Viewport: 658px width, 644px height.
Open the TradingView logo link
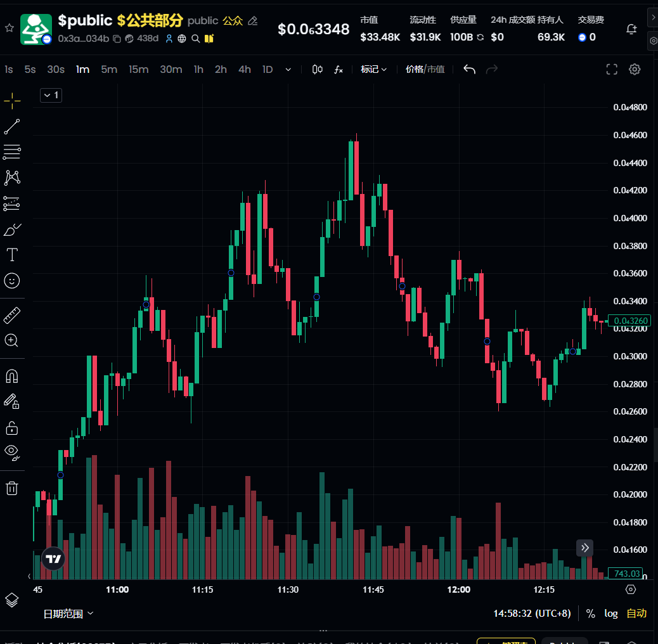(53, 558)
